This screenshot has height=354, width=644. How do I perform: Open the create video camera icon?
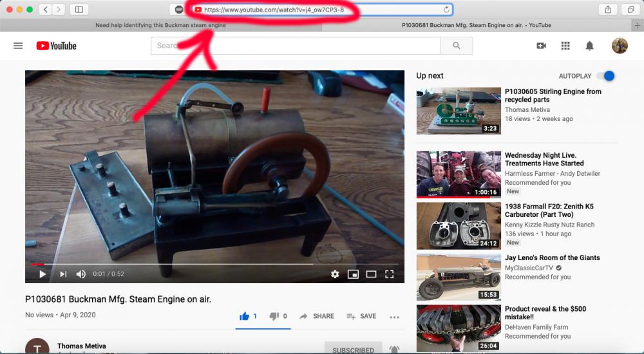point(541,46)
